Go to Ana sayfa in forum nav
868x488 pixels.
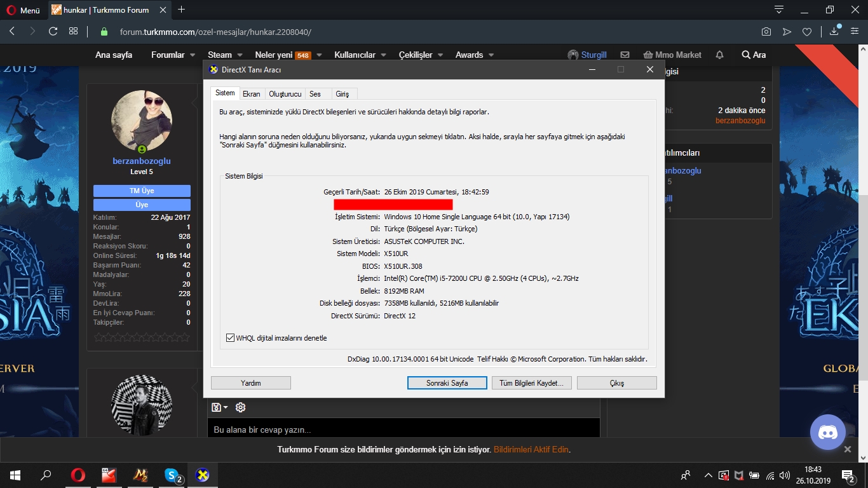tap(114, 55)
